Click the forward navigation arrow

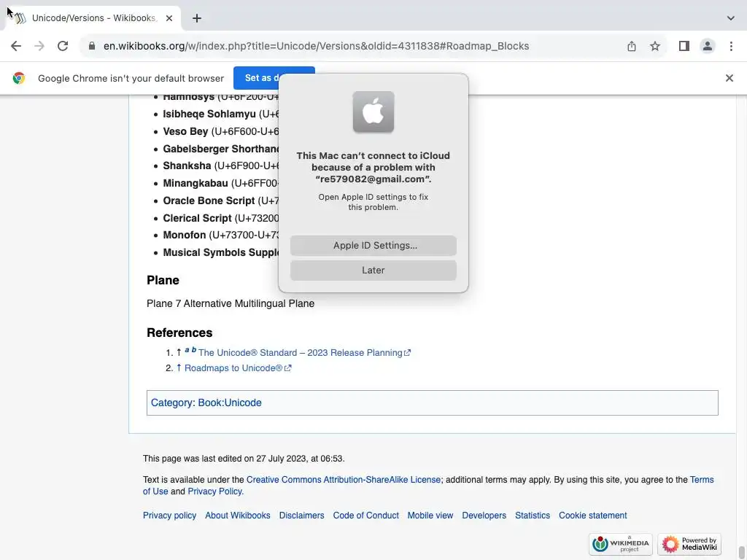click(x=39, y=46)
